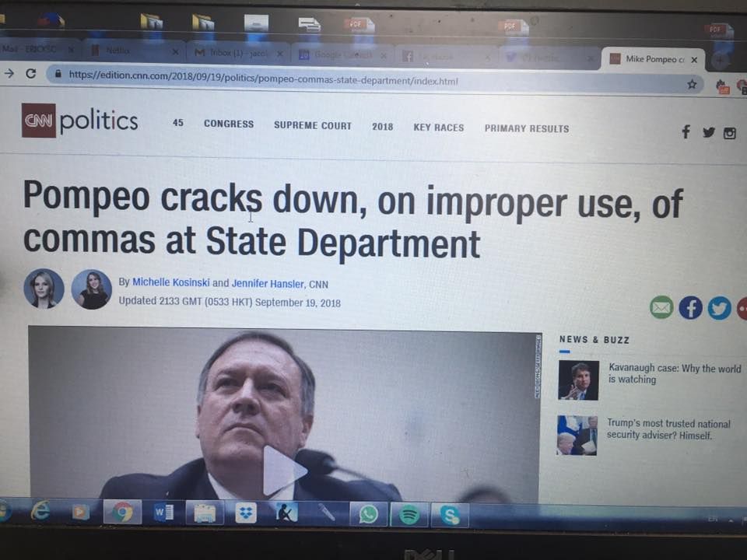Reload the page with the refresh icon
This screenshot has width=747, height=560.
click(31, 73)
